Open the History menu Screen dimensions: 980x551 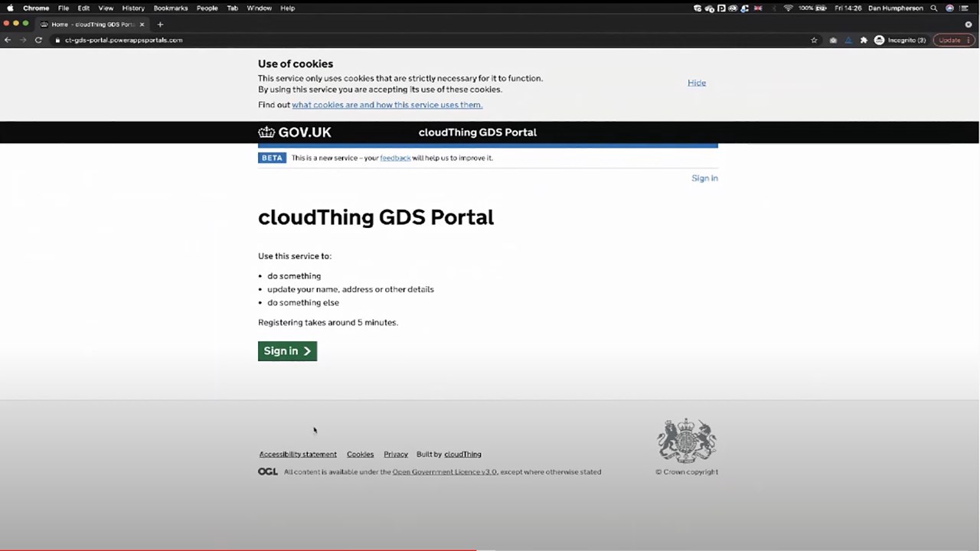[133, 8]
